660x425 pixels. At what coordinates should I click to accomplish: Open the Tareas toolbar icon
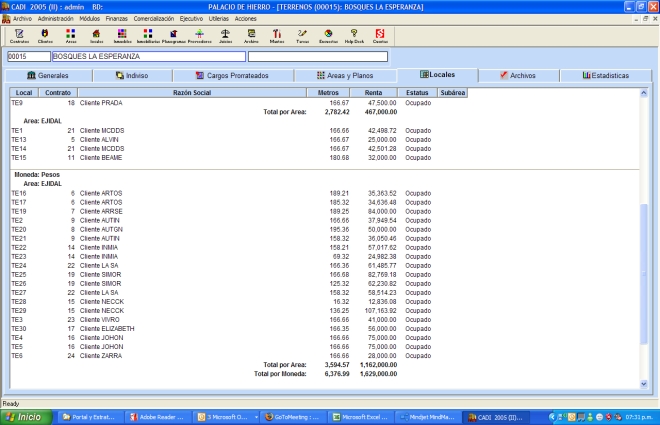pyautogui.click(x=302, y=36)
